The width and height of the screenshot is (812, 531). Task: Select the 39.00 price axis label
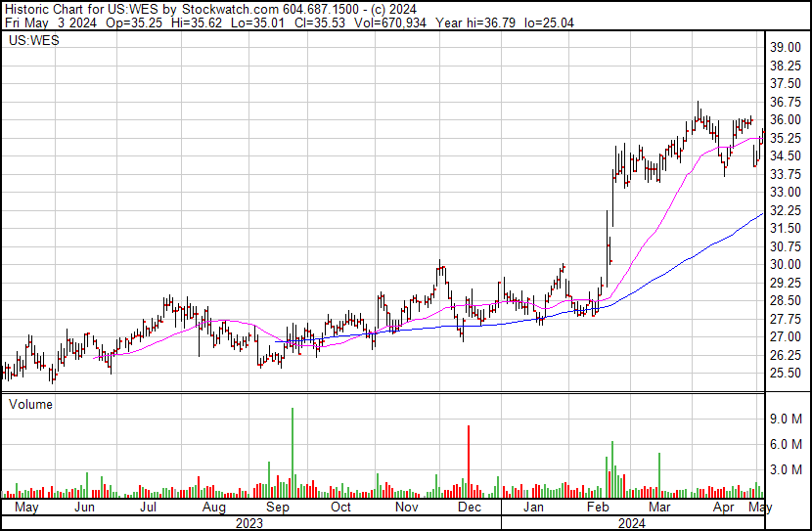tap(786, 47)
